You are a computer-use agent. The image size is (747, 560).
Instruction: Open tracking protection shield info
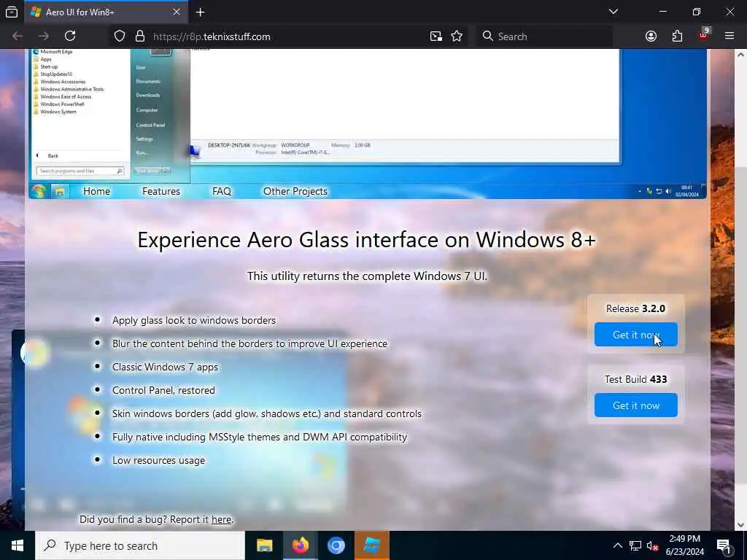click(120, 36)
